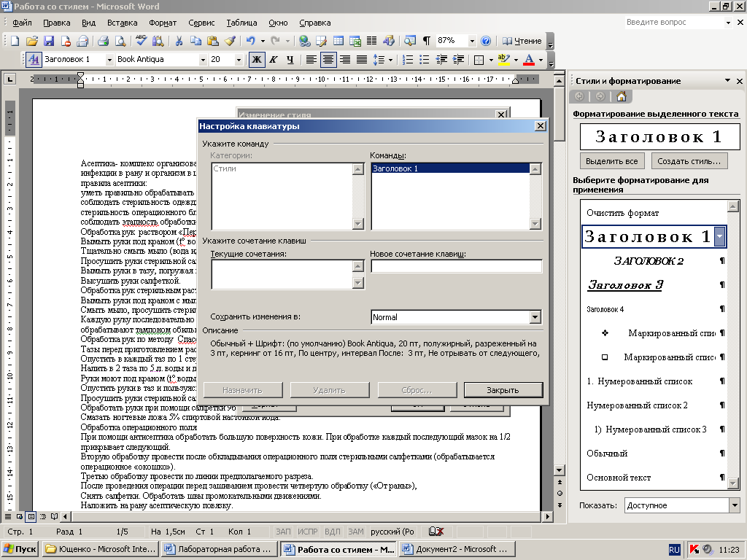Image resolution: width=747 pixels, height=560 pixels.
Task: Toggle ВДЛ extend selection in status bar
Action: click(x=332, y=532)
